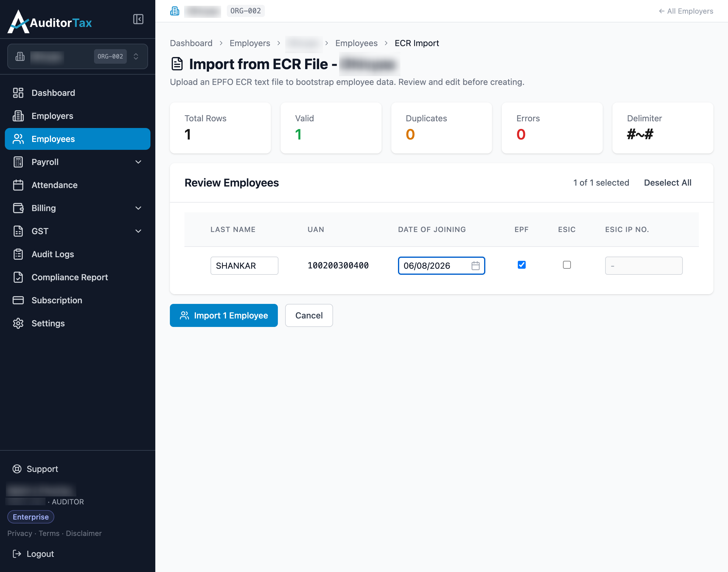Collapse the sidebar panel icon
728x572 pixels.
[138, 19]
